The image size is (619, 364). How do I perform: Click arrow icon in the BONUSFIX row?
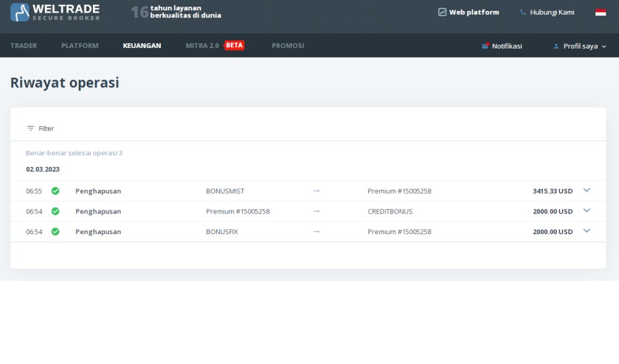tap(316, 232)
